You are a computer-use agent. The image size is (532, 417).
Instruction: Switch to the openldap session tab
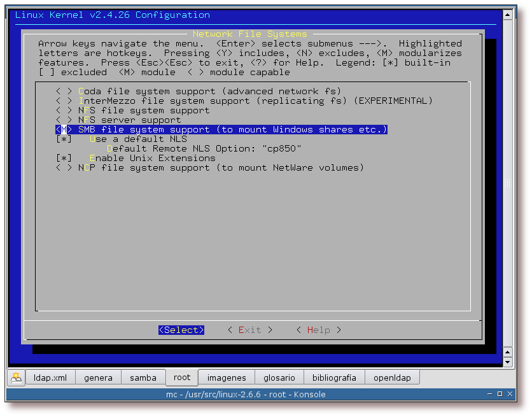pos(392,378)
